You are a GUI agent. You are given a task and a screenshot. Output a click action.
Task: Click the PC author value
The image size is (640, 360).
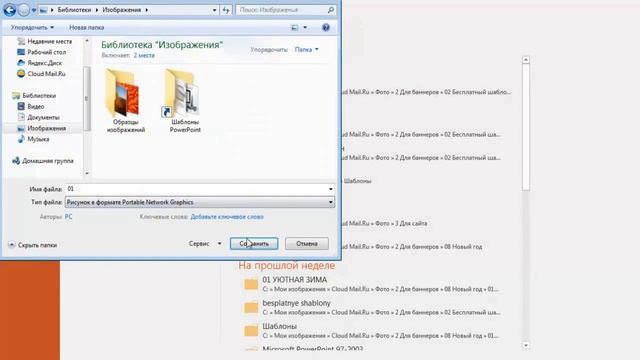[x=69, y=217]
